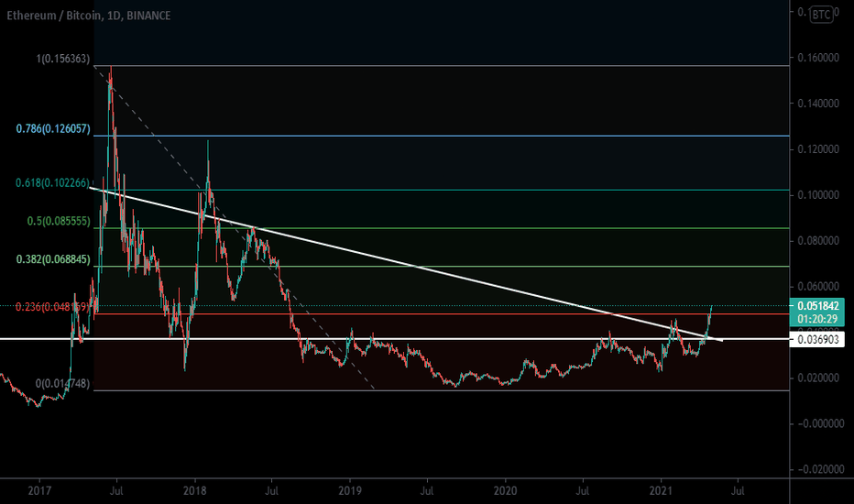Click the 2017 time axis label
The image size is (854, 504).
click(39, 491)
